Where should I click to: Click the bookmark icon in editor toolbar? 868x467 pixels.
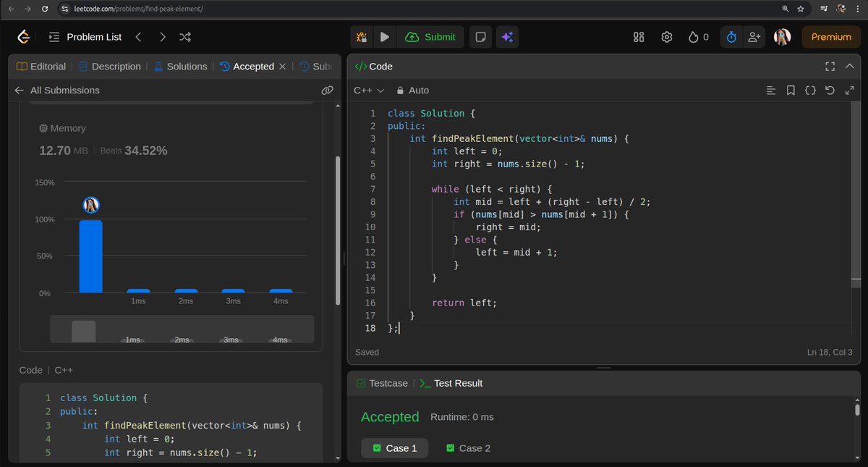point(791,91)
